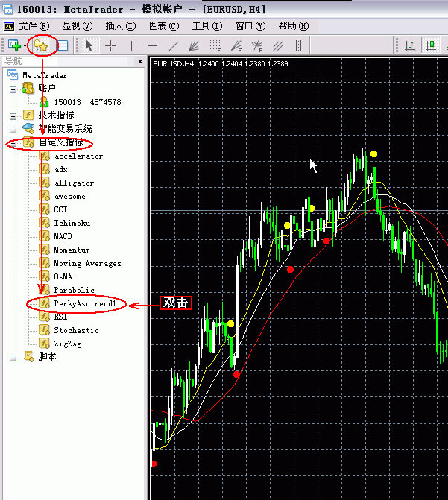
Task: Select the Fibonacci retracement tool
Action: (215, 46)
